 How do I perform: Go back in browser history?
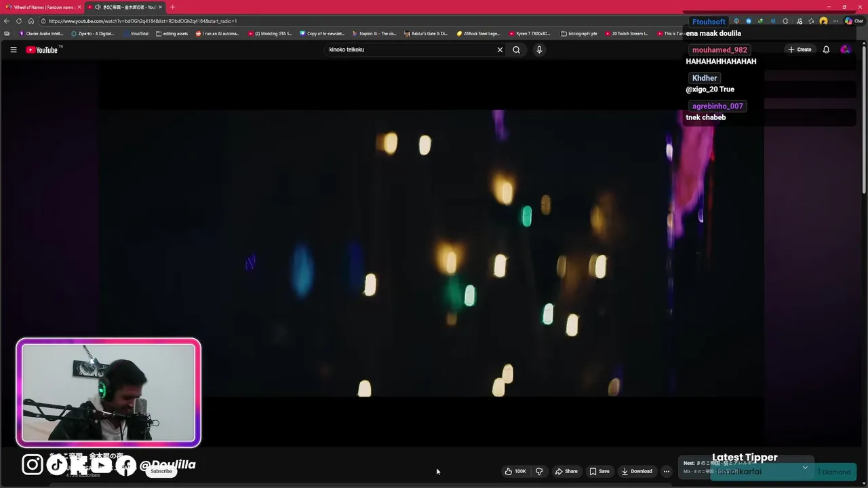(x=7, y=21)
